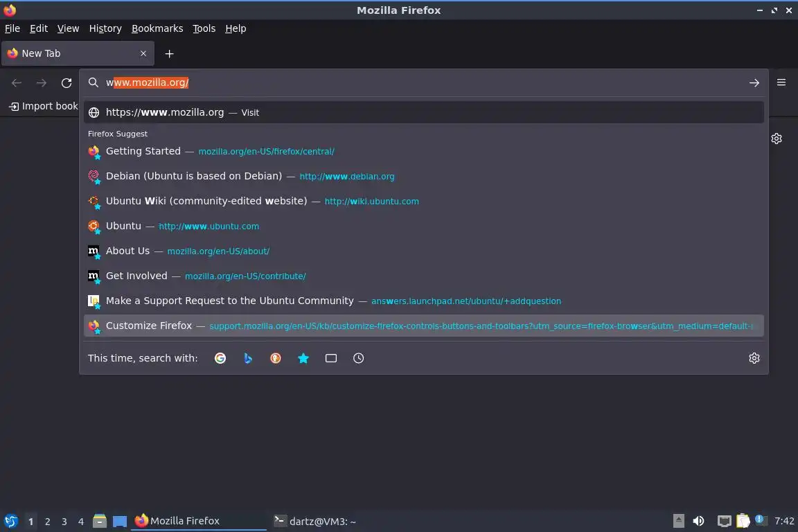Click the address bar URL text field
Image resolution: width=798 pixels, height=532 pixels.
pyautogui.click(x=423, y=82)
